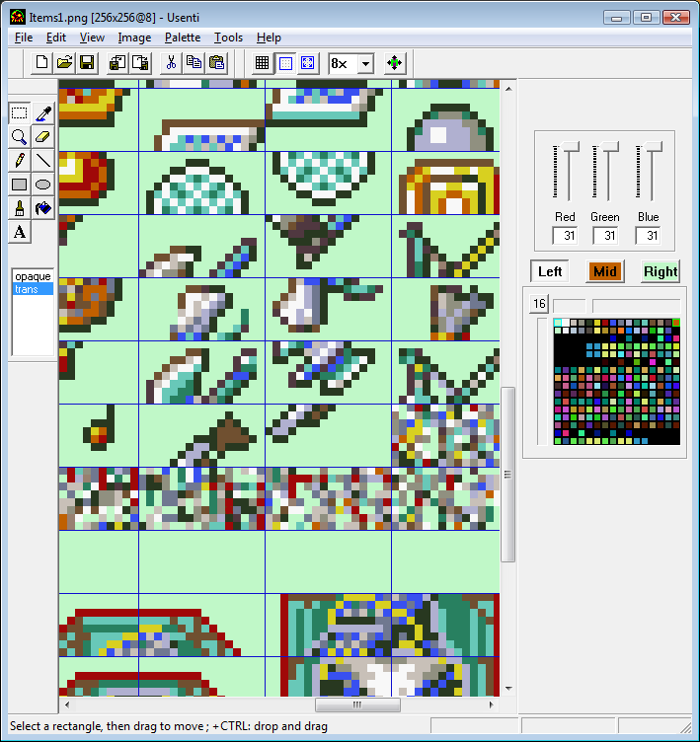Open the Palette menu
700x742 pixels.
click(x=183, y=37)
